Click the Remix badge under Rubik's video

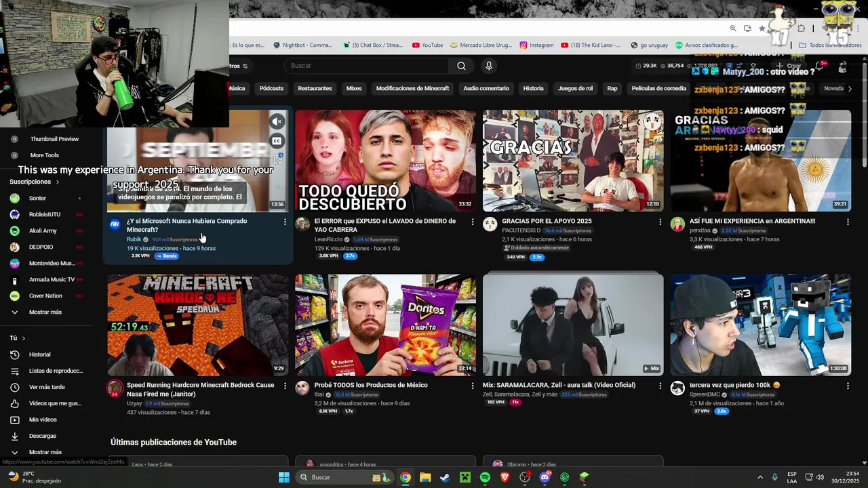coord(167,256)
